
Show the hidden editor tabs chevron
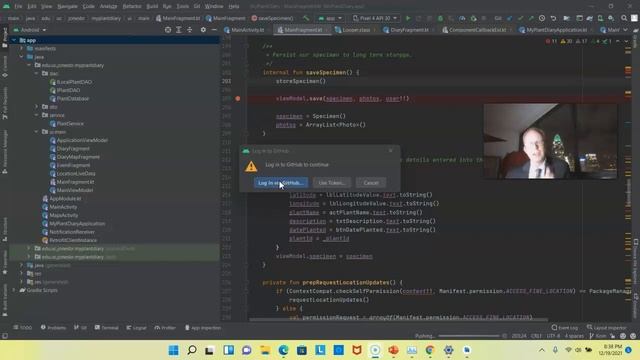tap(625, 30)
